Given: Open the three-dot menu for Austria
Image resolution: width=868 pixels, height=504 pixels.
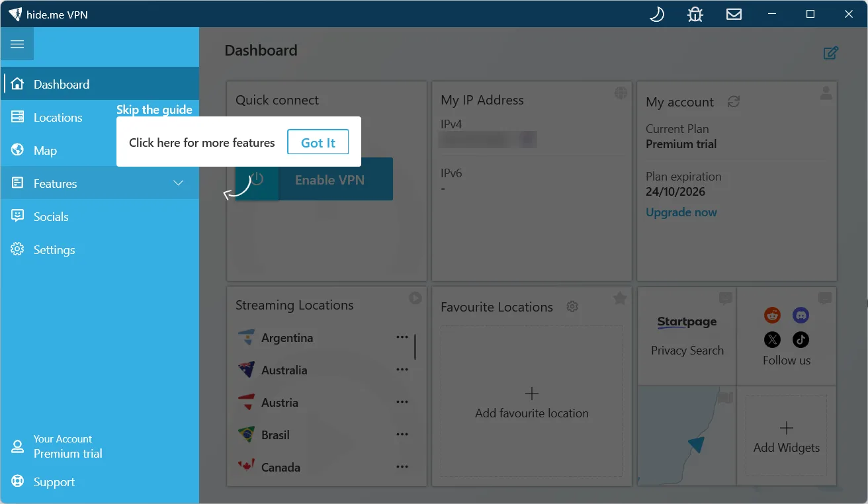Looking at the screenshot, I should click(x=402, y=402).
